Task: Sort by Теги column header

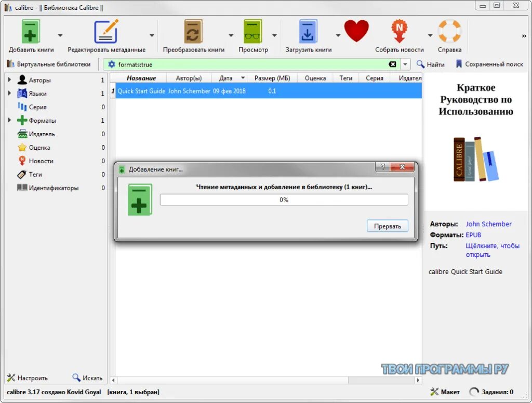Action: [345, 78]
